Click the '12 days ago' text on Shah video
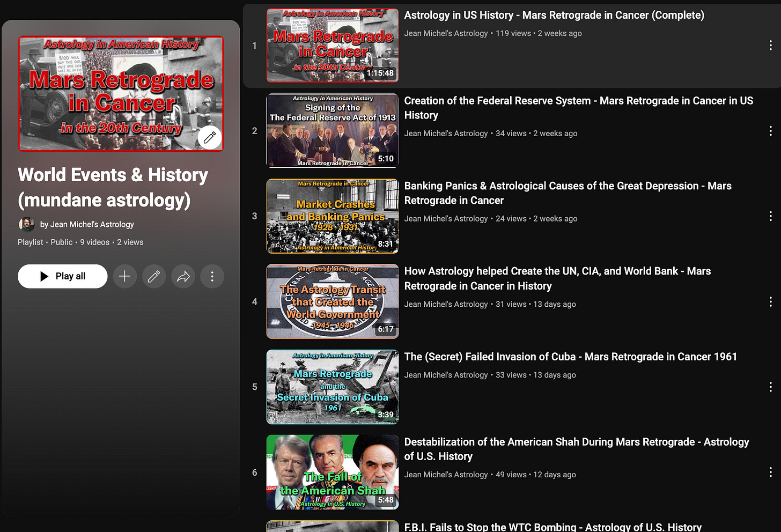The image size is (781, 532). click(x=555, y=475)
